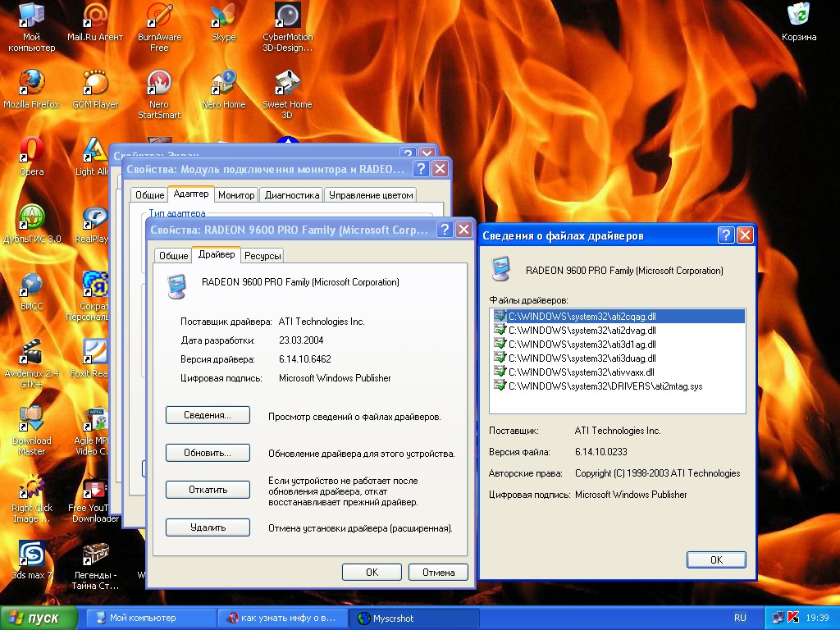The image size is (840, 630).
Task: Open the CyberMotion 3D-Designer icon
Action: [x=288, y=27]
